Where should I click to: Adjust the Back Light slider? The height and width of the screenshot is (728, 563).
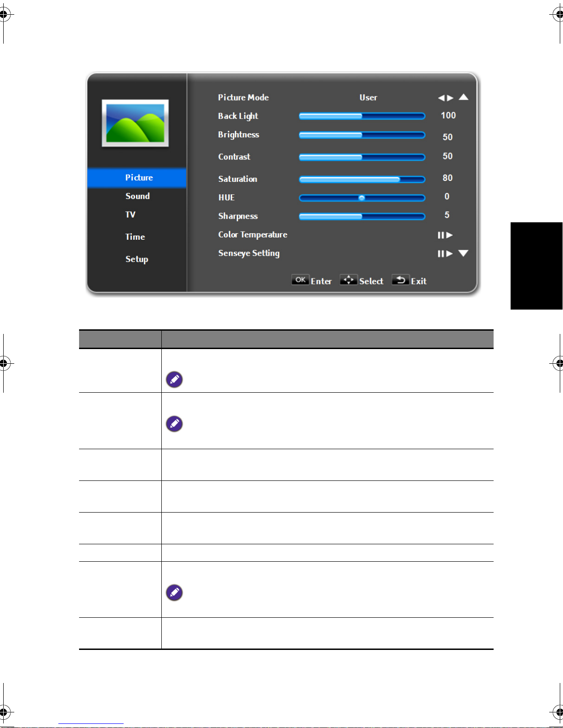(362, 116)
